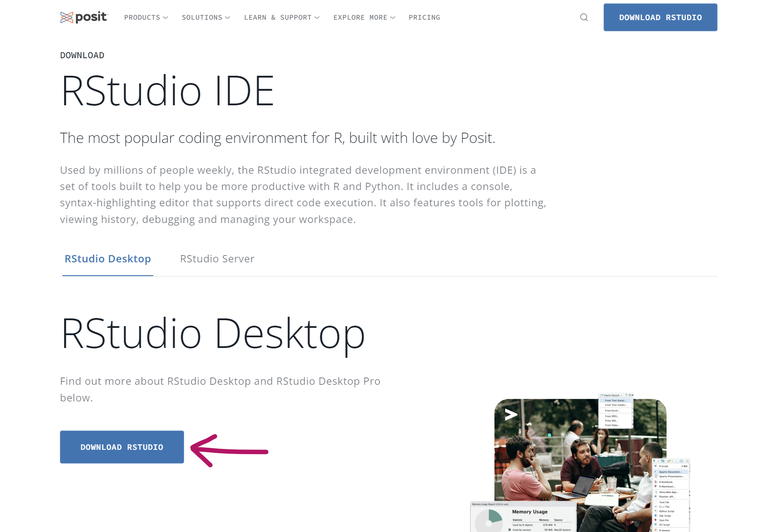Click the pink hand-drawn arrow

click(x=229, y=451)
